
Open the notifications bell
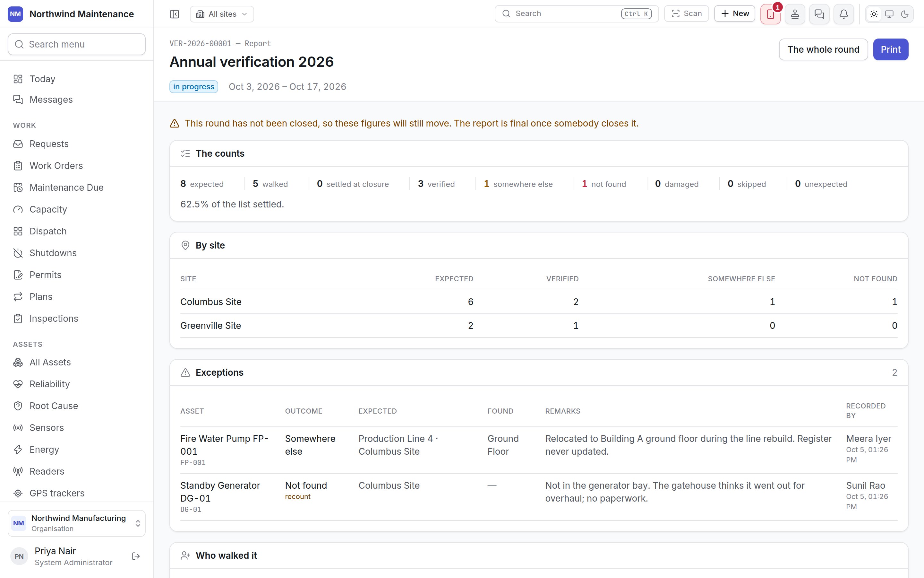(844, 14)
